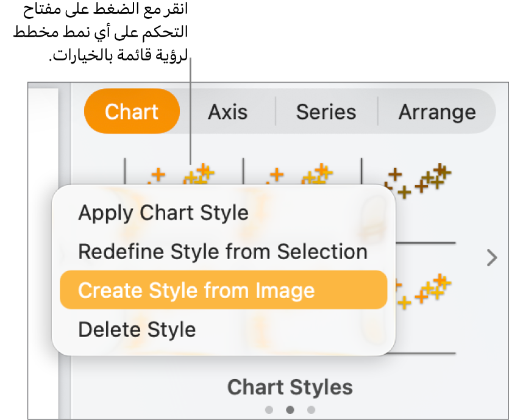The width and height of the screenshot is (509, 420).
Task: Select the Series tab
Action: click(326, 112)
